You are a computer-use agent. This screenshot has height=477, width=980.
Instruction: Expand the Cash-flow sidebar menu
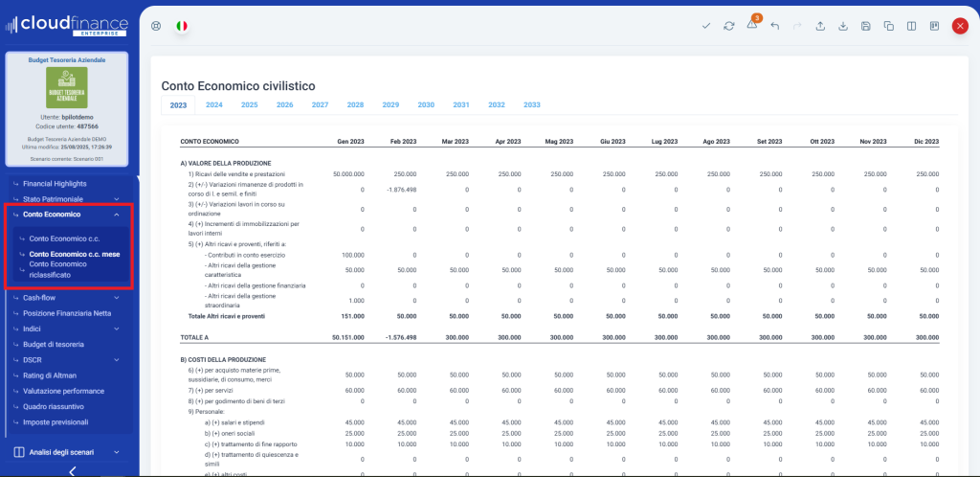[x=116, y=298]
